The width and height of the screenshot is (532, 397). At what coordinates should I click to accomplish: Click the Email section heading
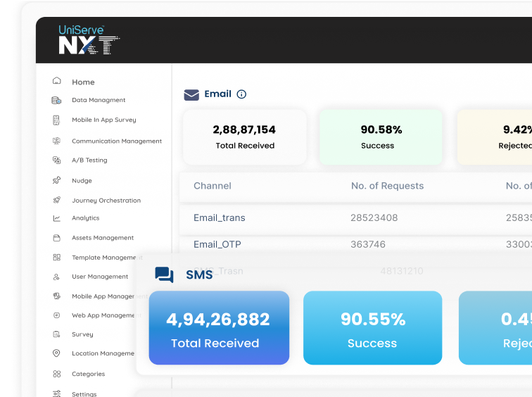(218, 94)
